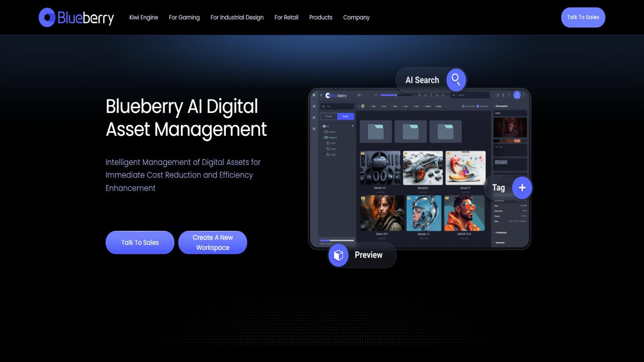Open the Tags filter dropdown
Screen dimensions: 644x362
[372, 106]
